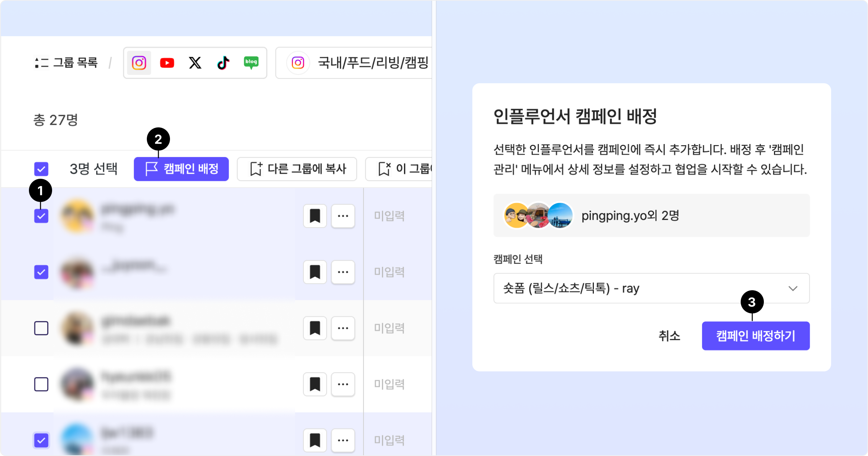Viewport: 868px width, 456px height.
Task: Click the 캠페인 배정 toolbar button
Action: click(x=181, y=169)
